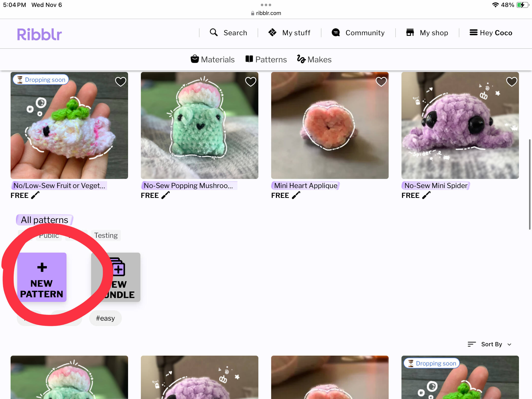The width and height of the screenshot is (532, 399).
Task: Open the pink heart applique thumbnail
Action: (330, 125)
